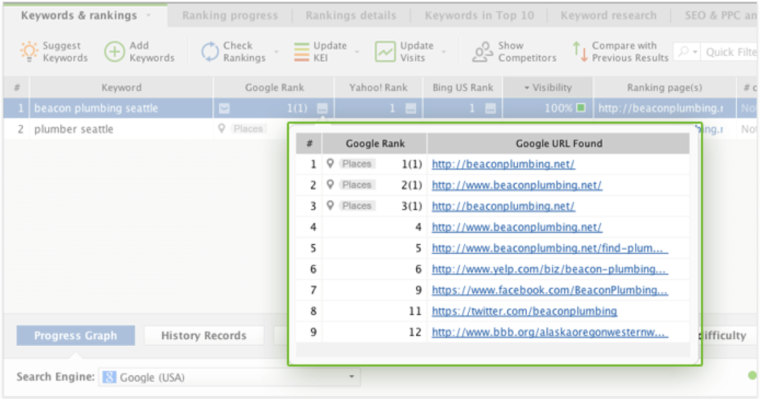
Task: Click the Keyword column header
Action: [x=121, y=87]
